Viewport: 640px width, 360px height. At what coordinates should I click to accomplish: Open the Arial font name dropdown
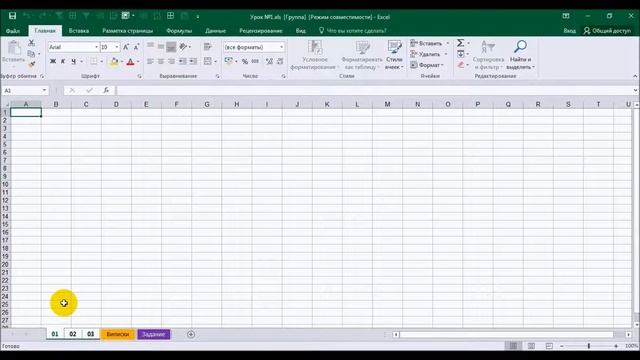coord(96,47)
